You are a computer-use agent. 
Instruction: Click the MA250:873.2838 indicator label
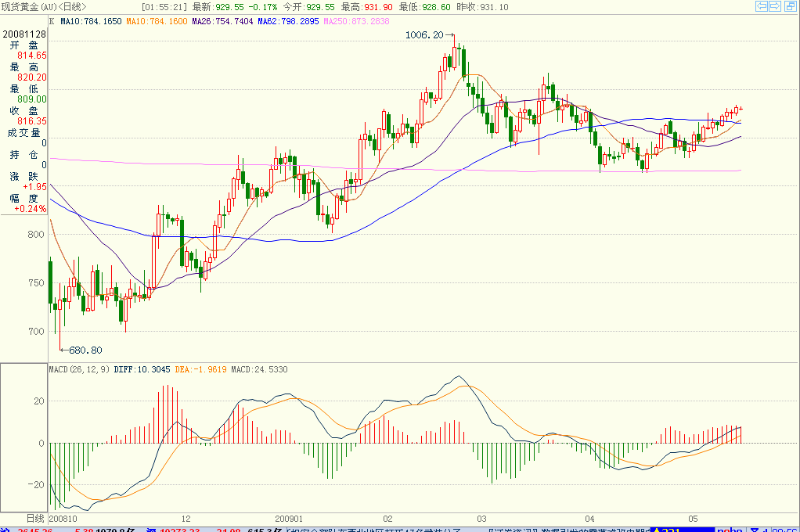[x=356, y=21]
